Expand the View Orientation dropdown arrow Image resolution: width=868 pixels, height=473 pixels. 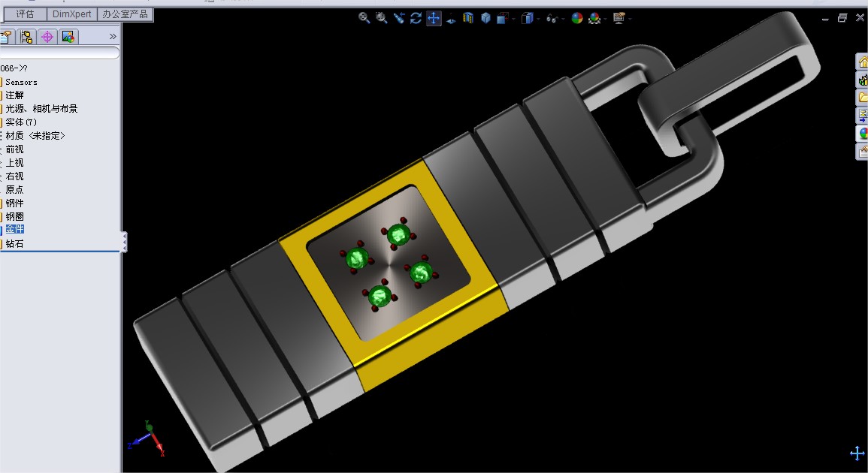pyautogui.click(x=513, y=19)
